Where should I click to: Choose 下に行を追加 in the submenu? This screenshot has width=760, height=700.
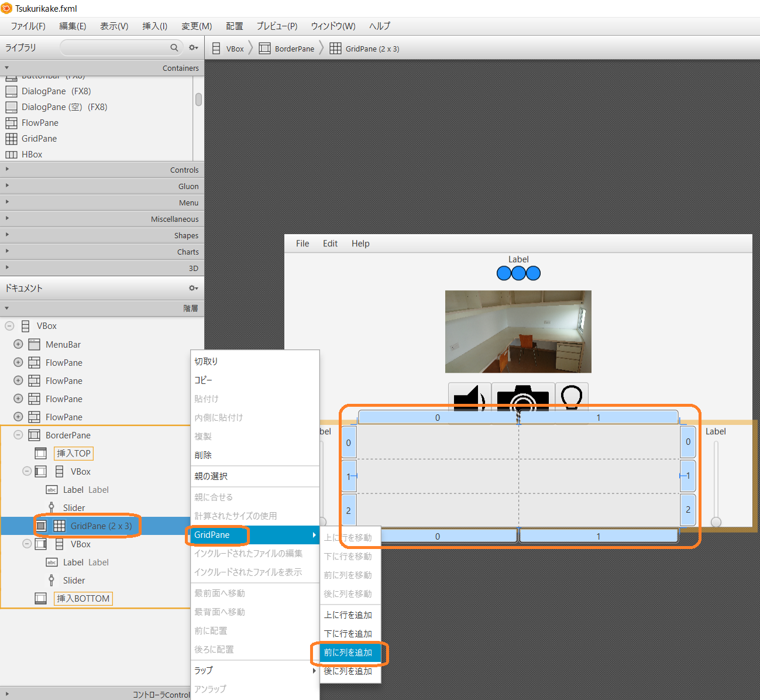[x=350, y=633]
